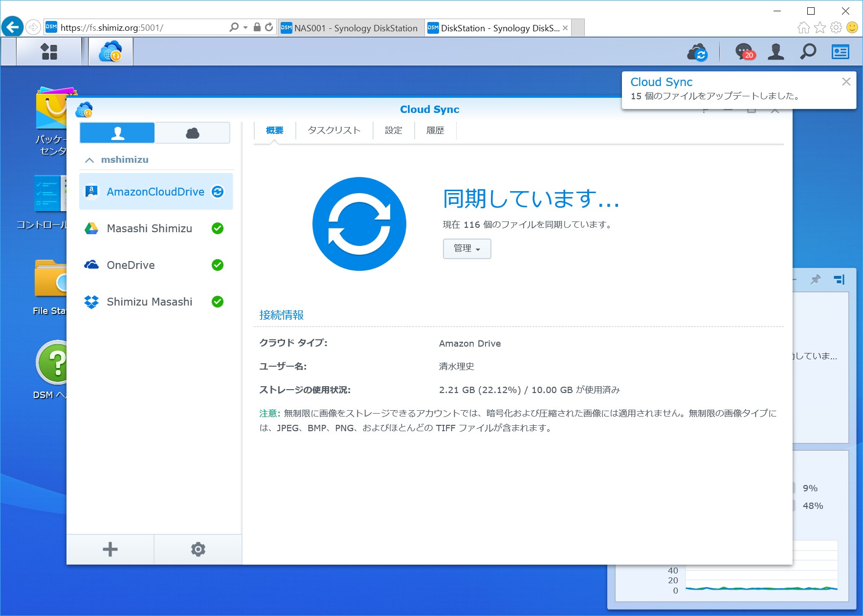Open the gear settings menu

click(x=198, y=549)
